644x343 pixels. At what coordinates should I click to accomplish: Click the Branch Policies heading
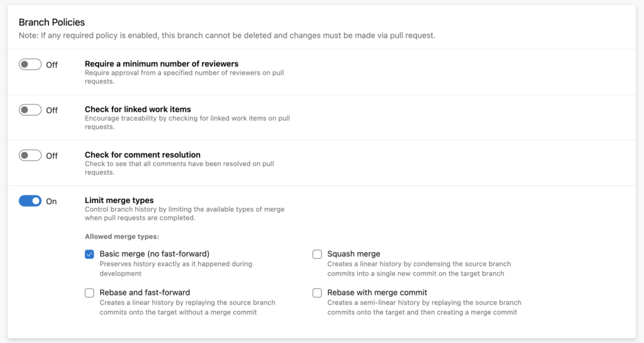52,22
